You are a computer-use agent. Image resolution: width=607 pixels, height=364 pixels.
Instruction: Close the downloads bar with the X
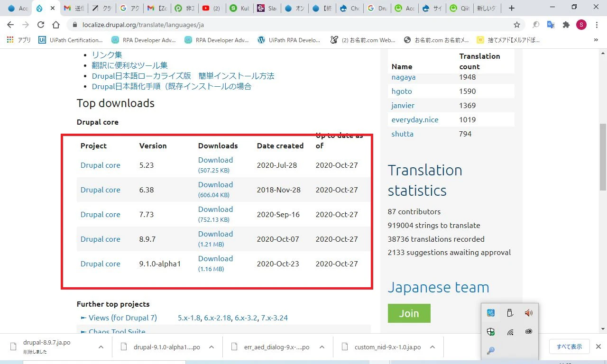pyautogui.click(x=598, y=346)
